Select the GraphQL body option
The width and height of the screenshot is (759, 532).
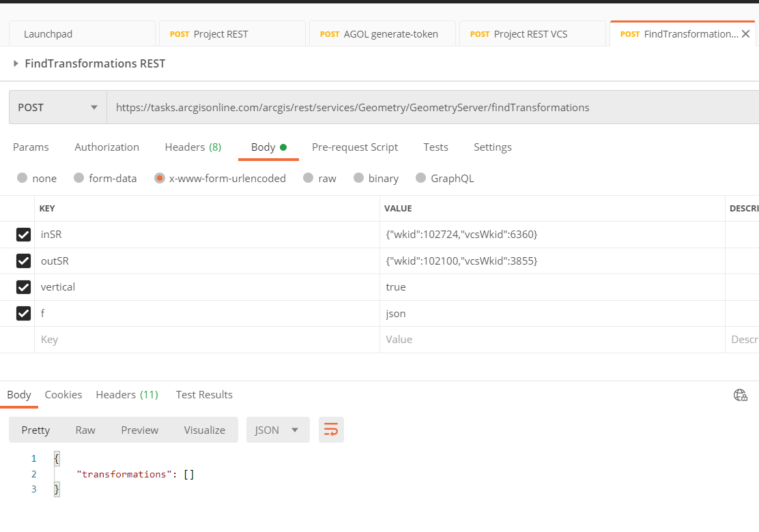tap(420, 178)
